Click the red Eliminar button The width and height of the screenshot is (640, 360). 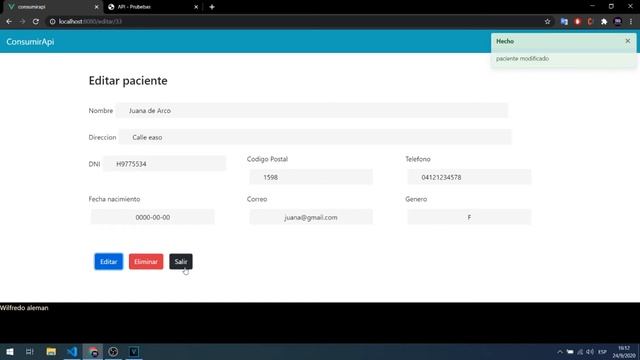146,262
